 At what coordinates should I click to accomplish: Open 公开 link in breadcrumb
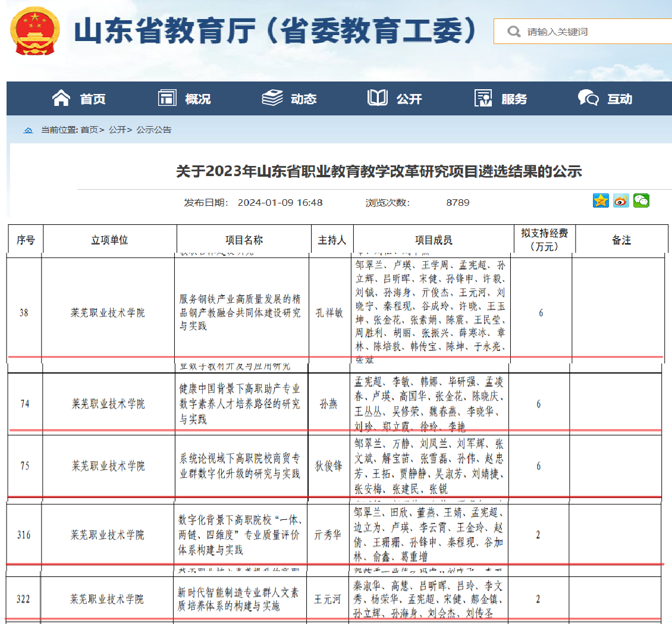(117, 130)
